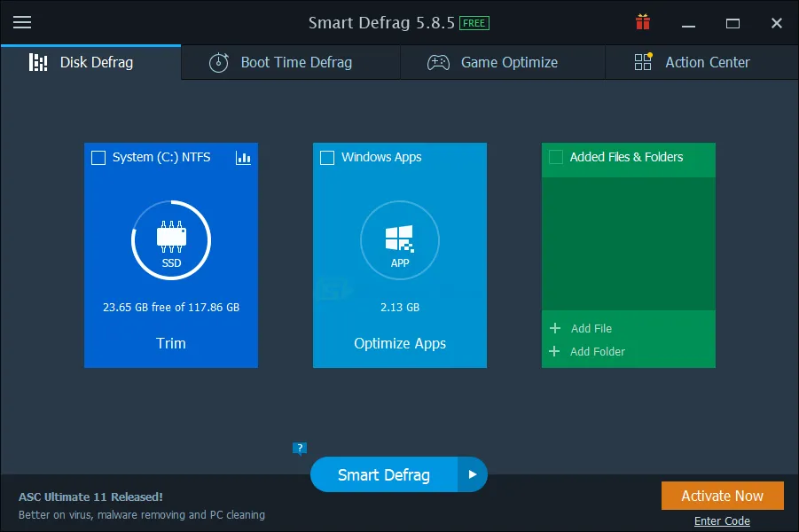The height and width of the screenshot is (532, 799).
Task: Click the grid icon on Action Center
Action: 643,62
